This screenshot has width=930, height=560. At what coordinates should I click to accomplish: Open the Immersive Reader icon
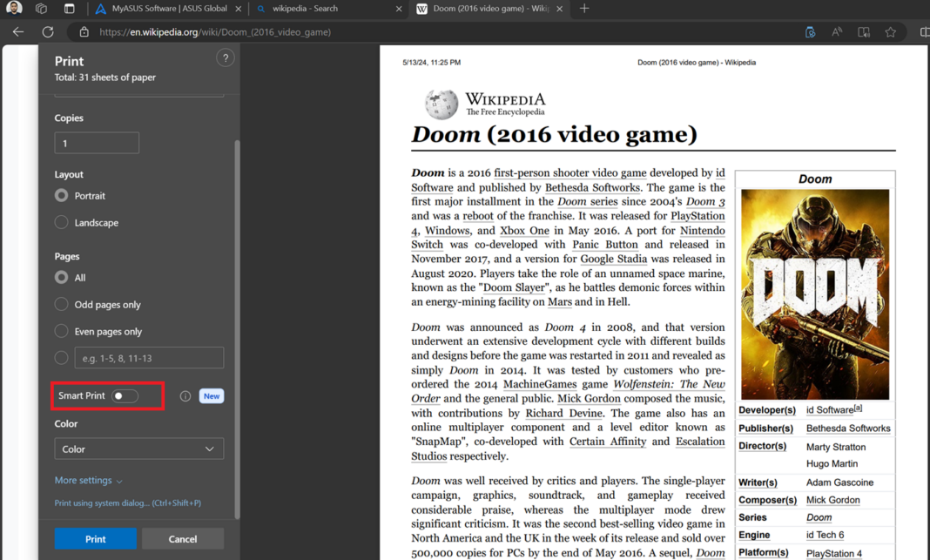(x=863, y=31)
